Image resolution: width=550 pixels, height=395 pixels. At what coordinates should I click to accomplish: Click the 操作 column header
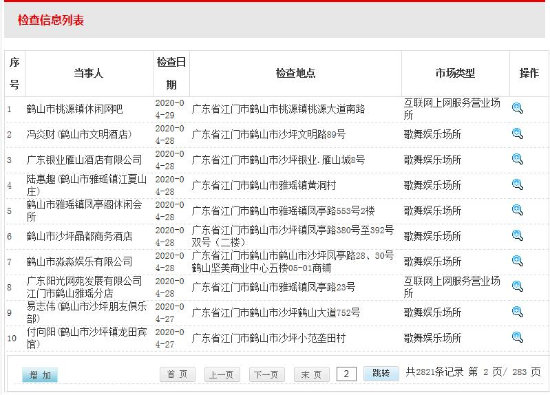(529, 73)
